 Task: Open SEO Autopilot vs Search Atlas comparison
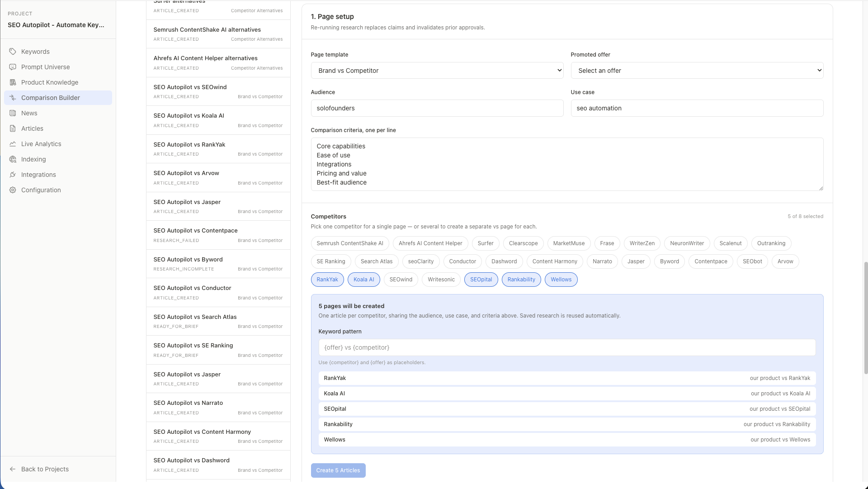(218, 321)
